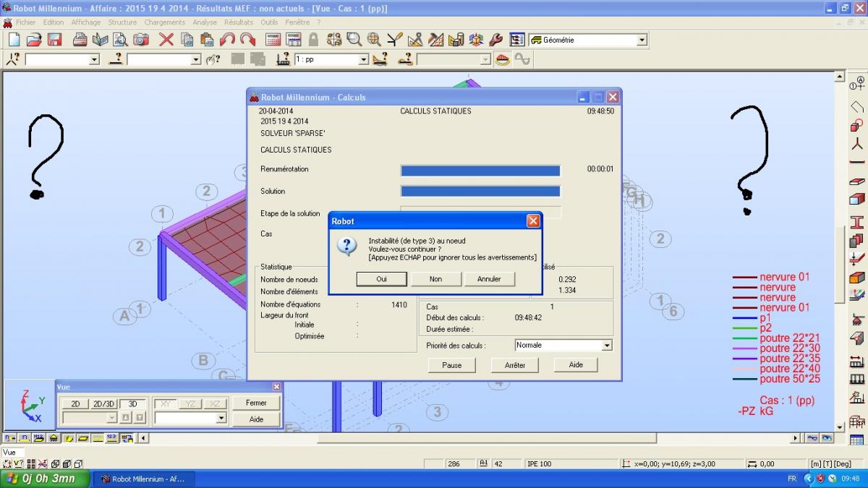Click the Copy icon in the toolbar

(x=187, y=40)
